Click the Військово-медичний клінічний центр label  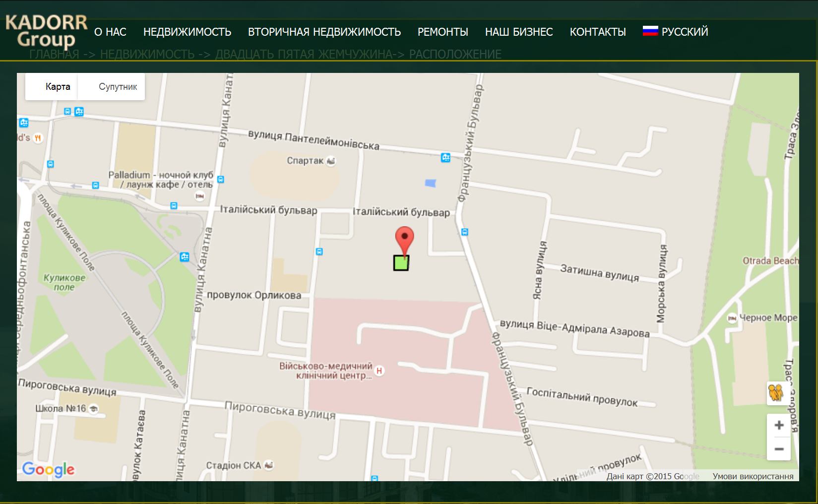[x=326, y=371]
